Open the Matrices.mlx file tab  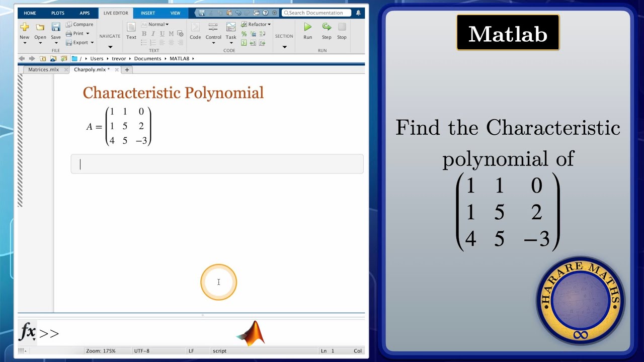click(43, 69)
